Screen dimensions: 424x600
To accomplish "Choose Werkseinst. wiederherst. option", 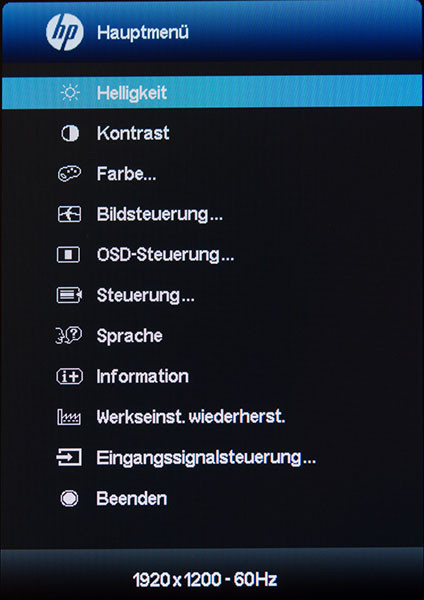I will [x=191, y=417].
